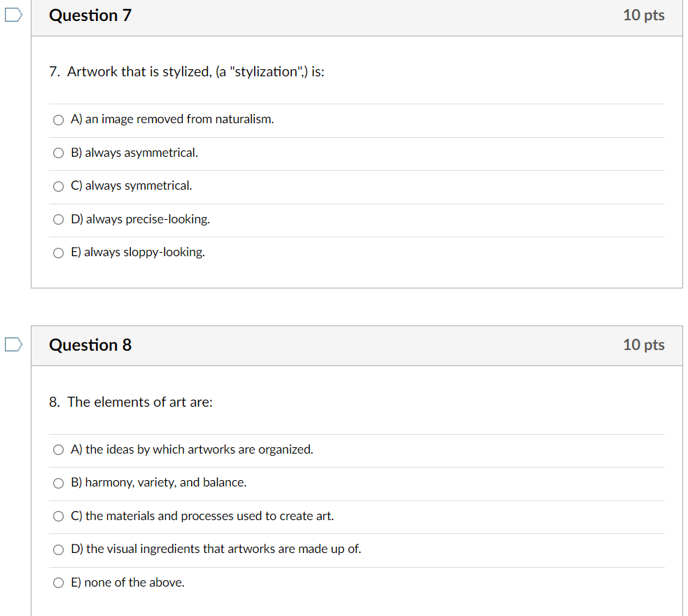The image size is (688, 616).
Task: Pick option C about materials and processes
Action: tap(58, 516)
